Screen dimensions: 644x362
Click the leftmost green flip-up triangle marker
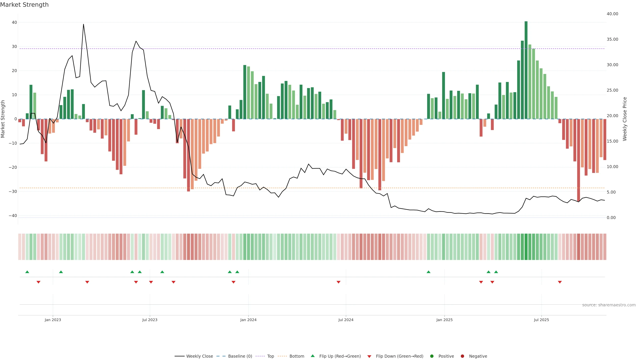coord(27,272)
